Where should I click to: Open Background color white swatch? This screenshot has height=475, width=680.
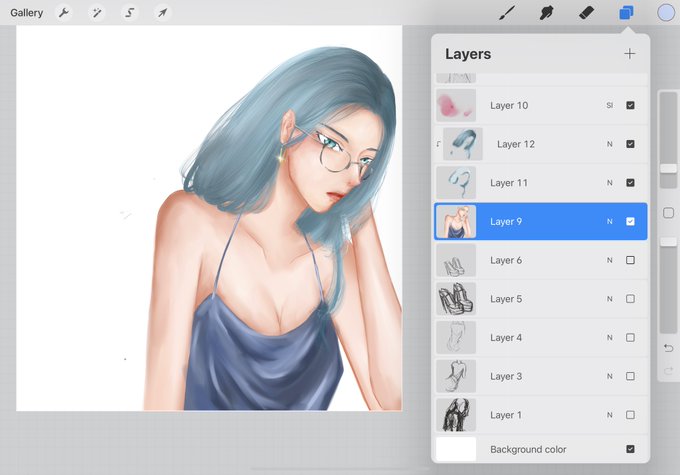pos(456,449)
